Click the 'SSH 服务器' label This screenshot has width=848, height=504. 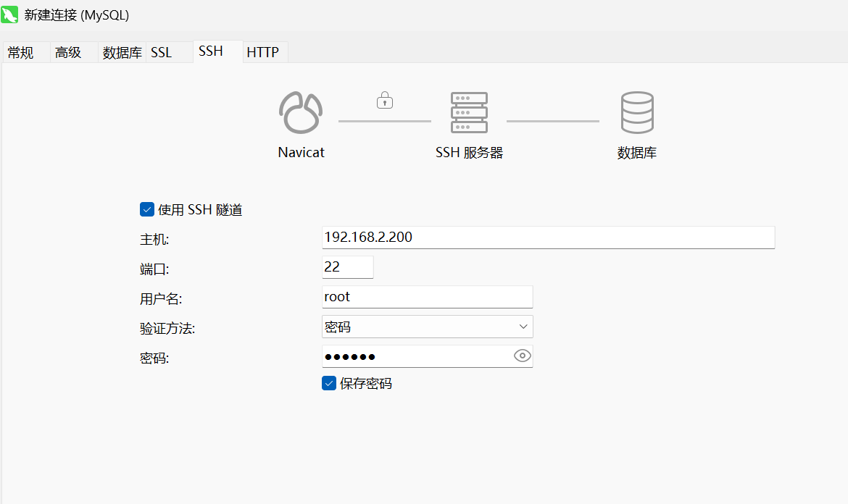point(470,153)
